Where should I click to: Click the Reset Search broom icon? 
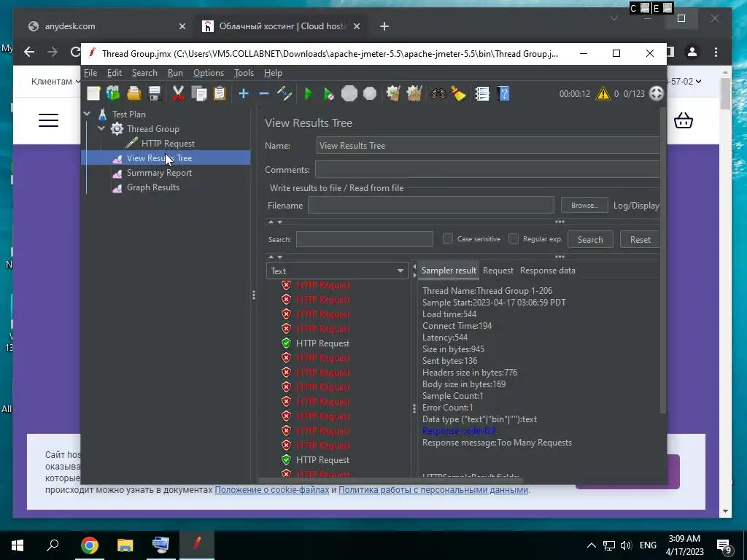[x=458, y=93]
